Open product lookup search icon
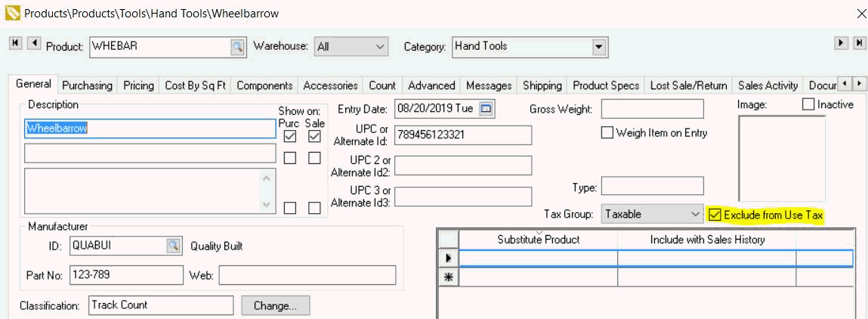 [x=237, y=47]
